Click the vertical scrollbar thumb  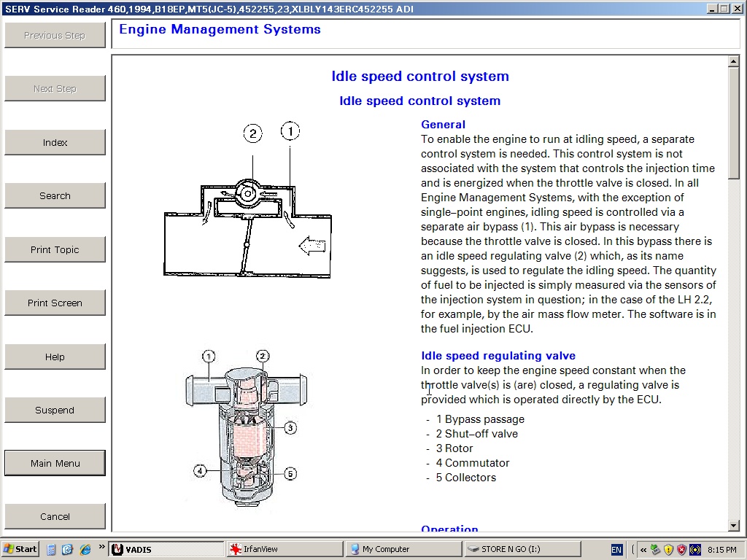[734, 123]
